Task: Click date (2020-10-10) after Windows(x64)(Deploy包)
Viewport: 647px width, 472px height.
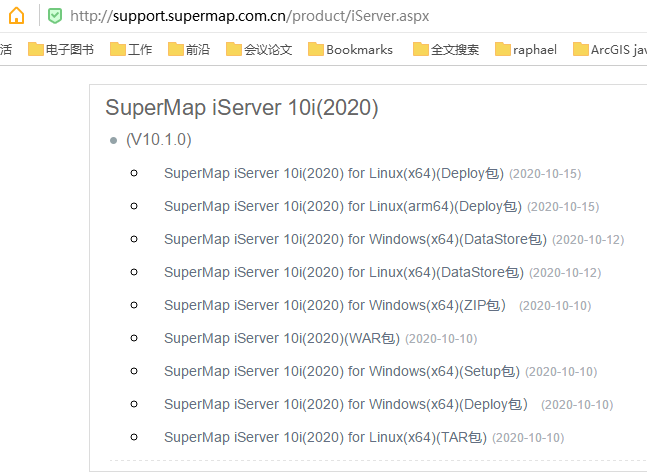Action: coord(577,405)
